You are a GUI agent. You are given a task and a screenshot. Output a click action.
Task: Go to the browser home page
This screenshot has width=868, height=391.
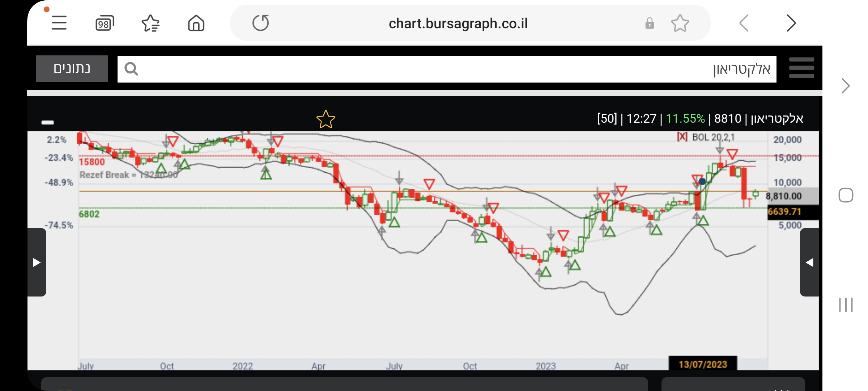(x=196, y=24)
